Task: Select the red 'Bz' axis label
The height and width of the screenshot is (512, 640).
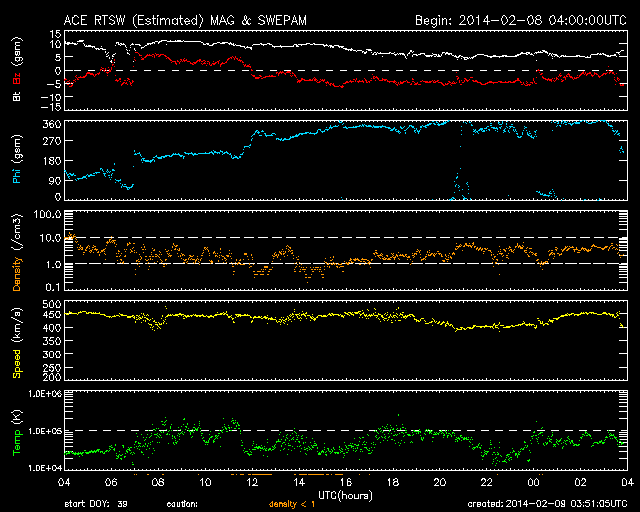Action: (17, 79)
